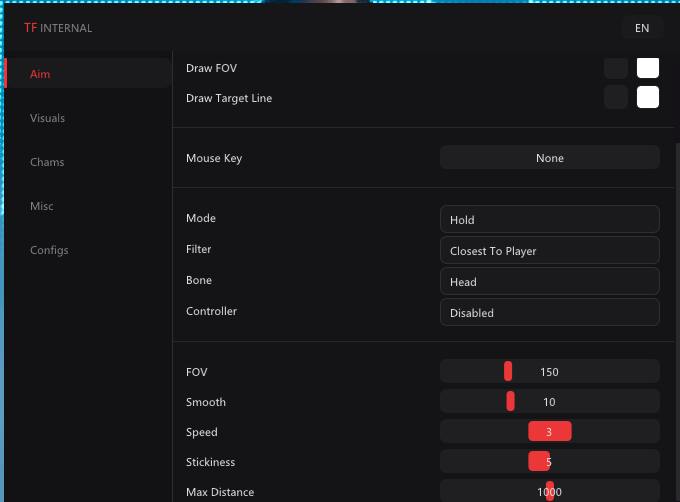Click the EN language button
The width and height of the screenshot is (680, 502).
click(642, 28)
